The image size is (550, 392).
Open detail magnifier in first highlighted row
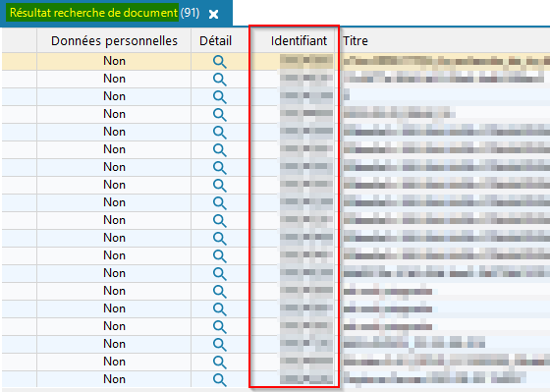220,62
